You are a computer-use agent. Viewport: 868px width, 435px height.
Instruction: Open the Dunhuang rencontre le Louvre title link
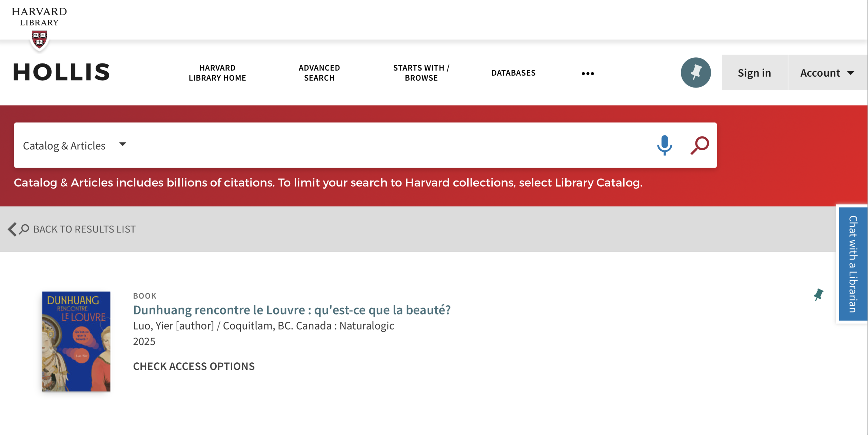[292, 310]
